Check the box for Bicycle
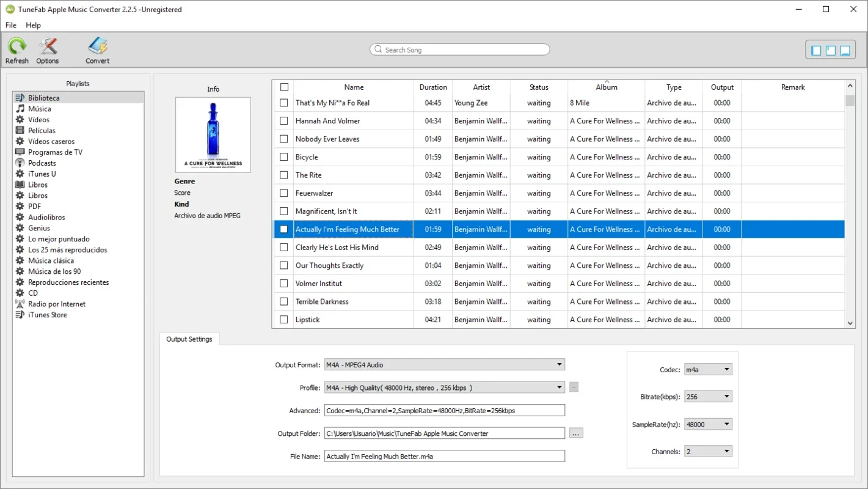This screenshot has height=489, width=868. pyautogui.click(x=283, y=157)
